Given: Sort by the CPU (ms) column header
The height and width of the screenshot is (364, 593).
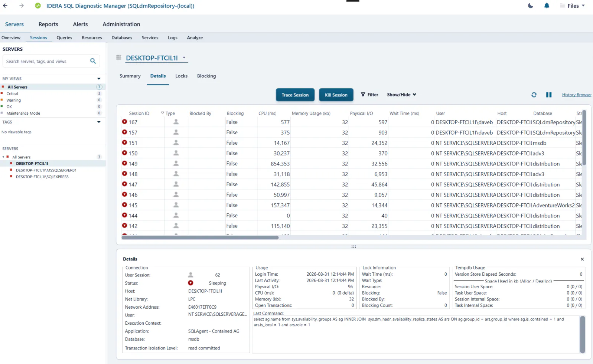Looking at the screenshot, I should [x=267, y=114].
